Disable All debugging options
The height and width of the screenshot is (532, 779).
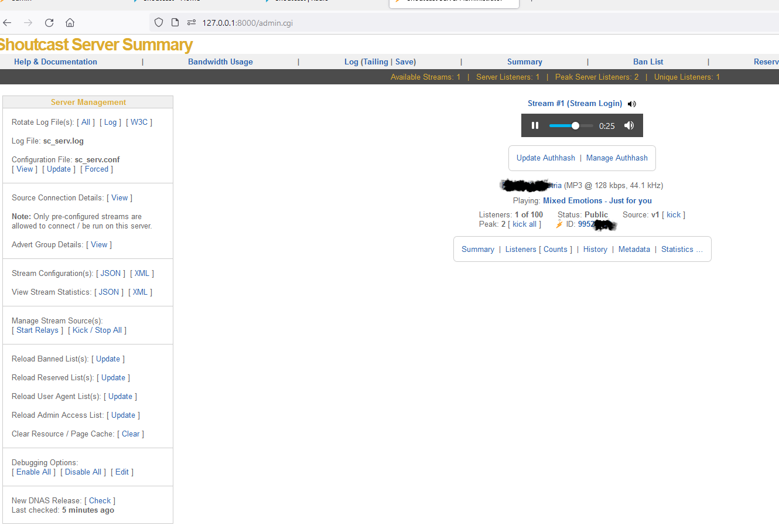point(83,472)
